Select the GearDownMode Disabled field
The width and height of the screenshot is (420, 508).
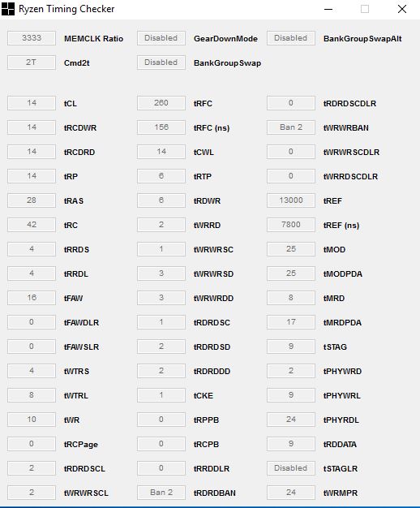tap(161, 38)
